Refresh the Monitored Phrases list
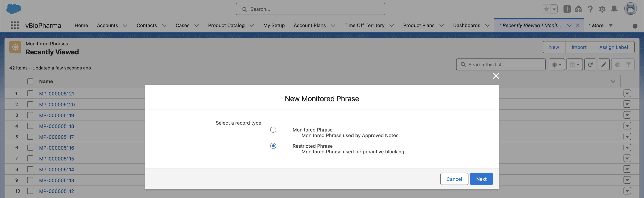 coord(590,65)
